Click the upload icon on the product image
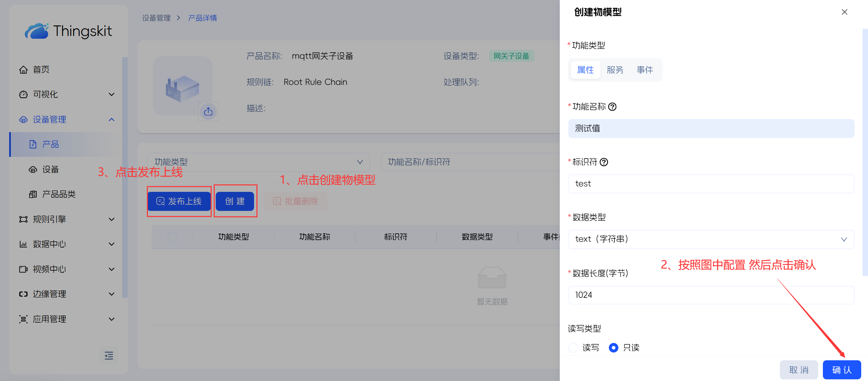 (208, 111)
